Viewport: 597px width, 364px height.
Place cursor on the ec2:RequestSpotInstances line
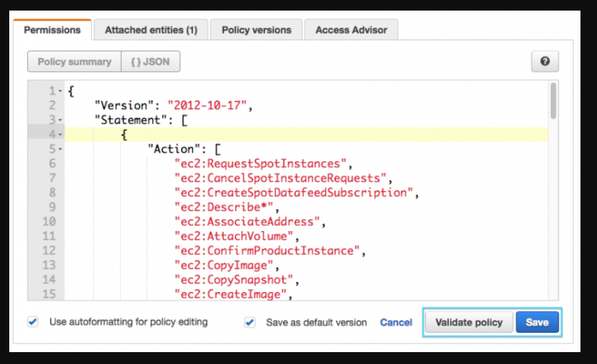tap(260, 164)
